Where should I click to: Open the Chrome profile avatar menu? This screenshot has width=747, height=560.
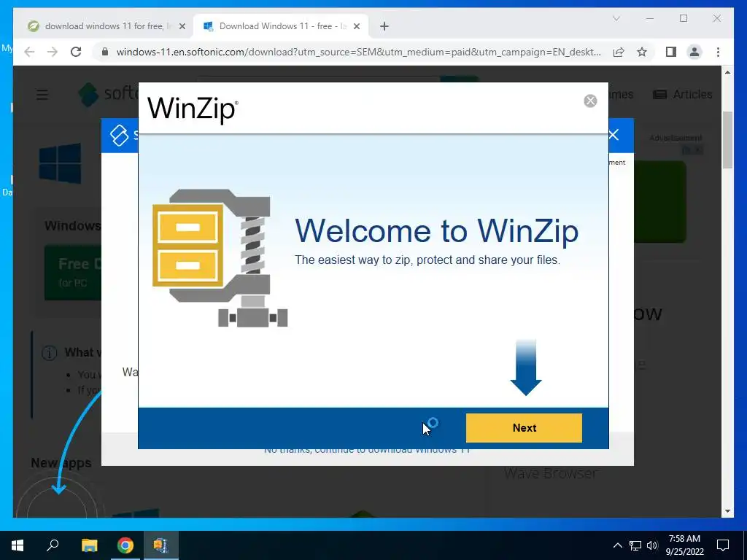tap(694, 52)
